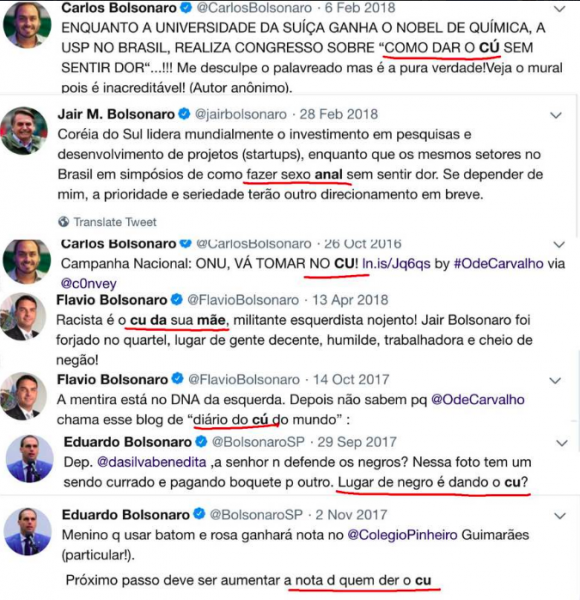Expand the chevron on Eduardo's 29 Sep 2017 tweet
The image size is (580, 600).
pyautogui.click(x=561, y=443)
